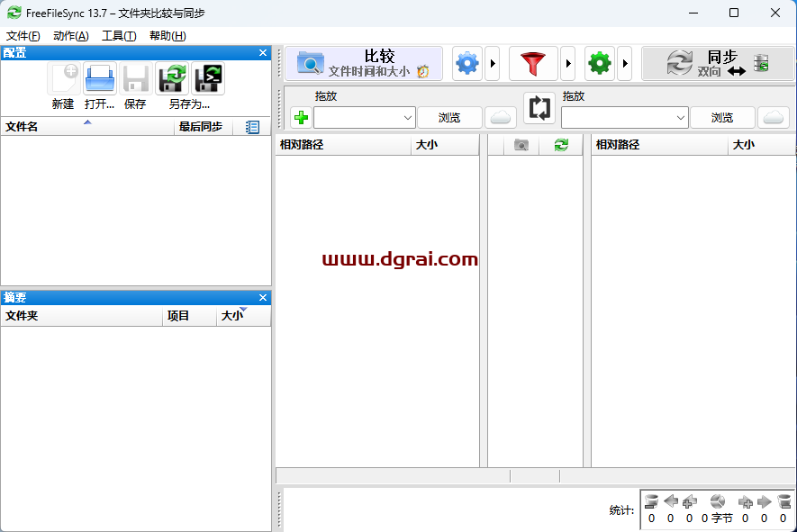Click 另存为 save-as sync icon
Viewport: 797px width, 532px height.
click(172, 78)
